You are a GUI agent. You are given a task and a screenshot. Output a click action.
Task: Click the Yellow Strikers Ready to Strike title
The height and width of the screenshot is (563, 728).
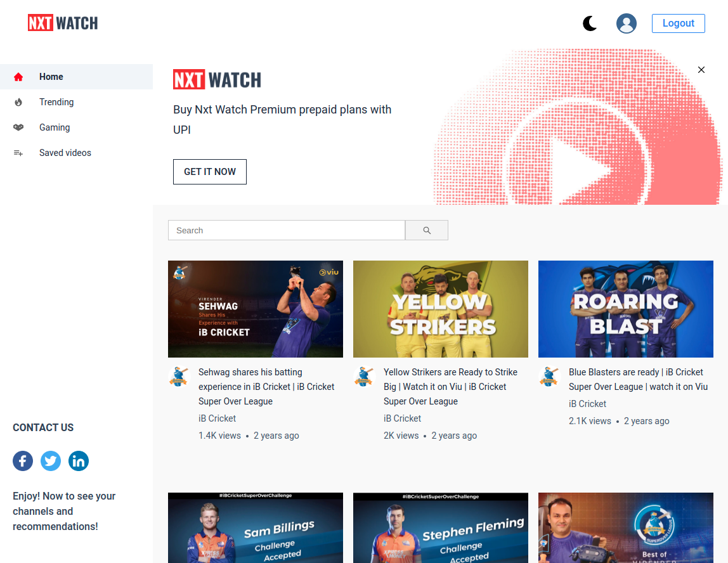(450, 387)
